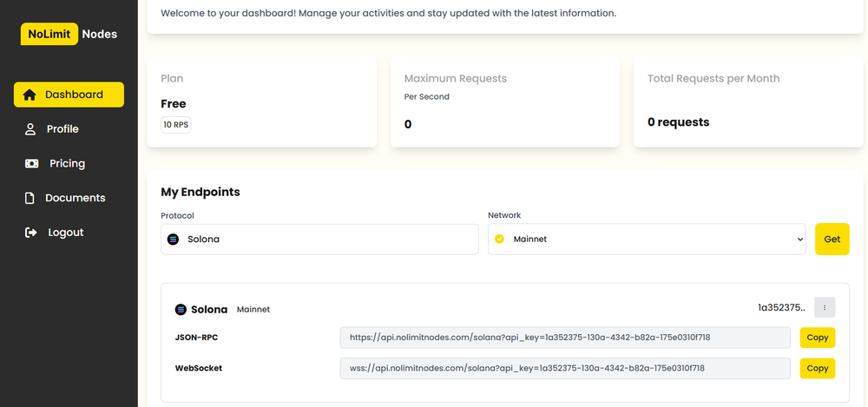Click the Network field label
This screenshot has width=868, height=407.
(x=504, y=215)
